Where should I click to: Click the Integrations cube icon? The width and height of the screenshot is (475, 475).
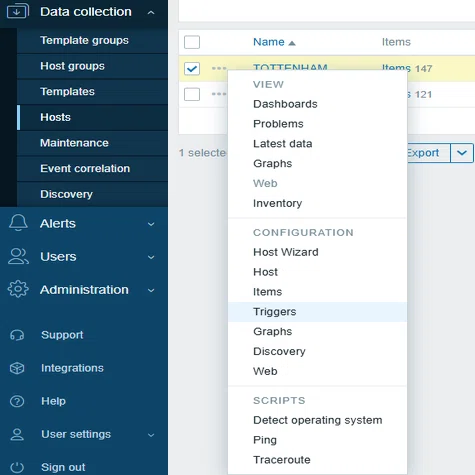17,368
